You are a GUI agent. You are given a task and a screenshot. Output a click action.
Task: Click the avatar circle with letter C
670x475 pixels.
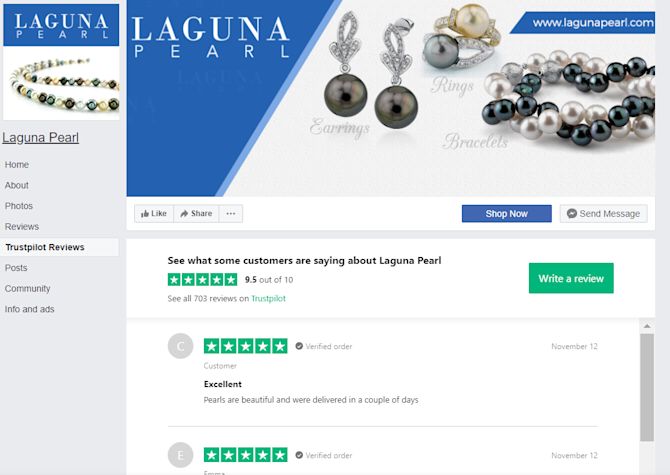180,346
